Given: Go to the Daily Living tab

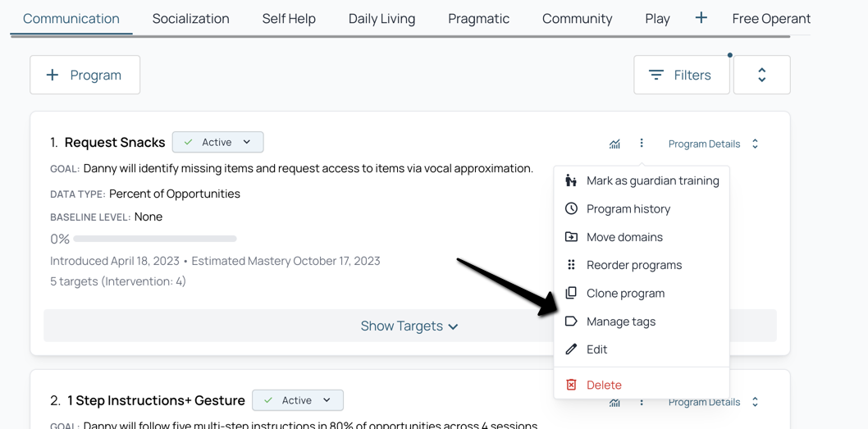Looking at the screenshot, I should 382,18.
